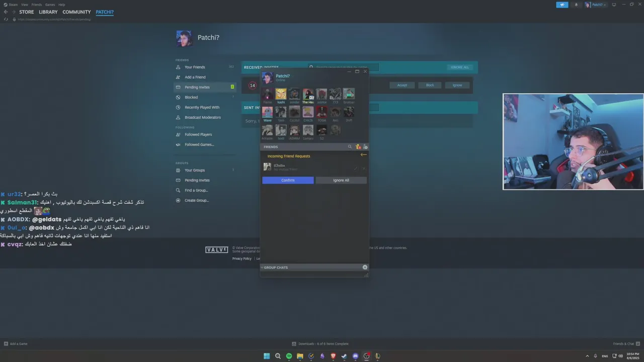The width and height of the screenshot is (644, 362).
Task: Click the taskbar clock showing 10:54 PM
Action: click(632, 356)
